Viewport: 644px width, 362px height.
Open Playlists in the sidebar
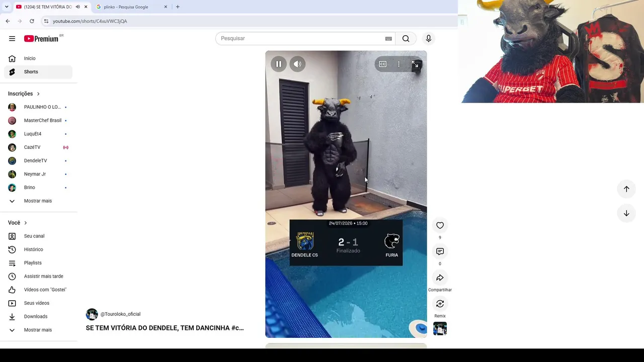click(x=38, y=263)
